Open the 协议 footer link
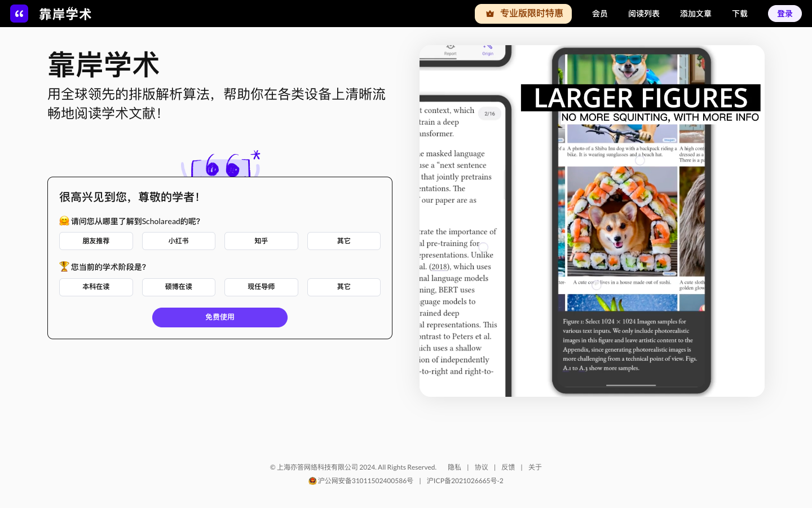This screenshot has width=812, height=508. coord(482,467)
